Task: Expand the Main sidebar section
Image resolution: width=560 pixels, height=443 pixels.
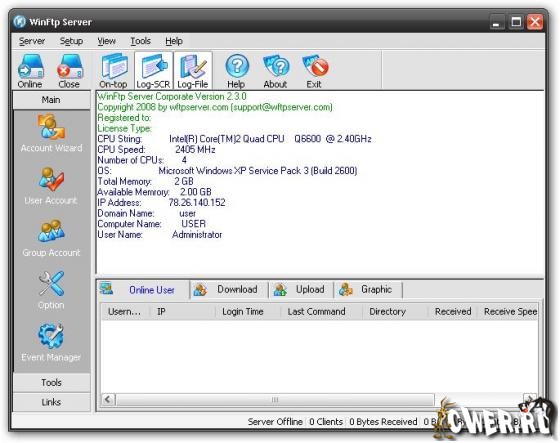Action: pos(51,100)
